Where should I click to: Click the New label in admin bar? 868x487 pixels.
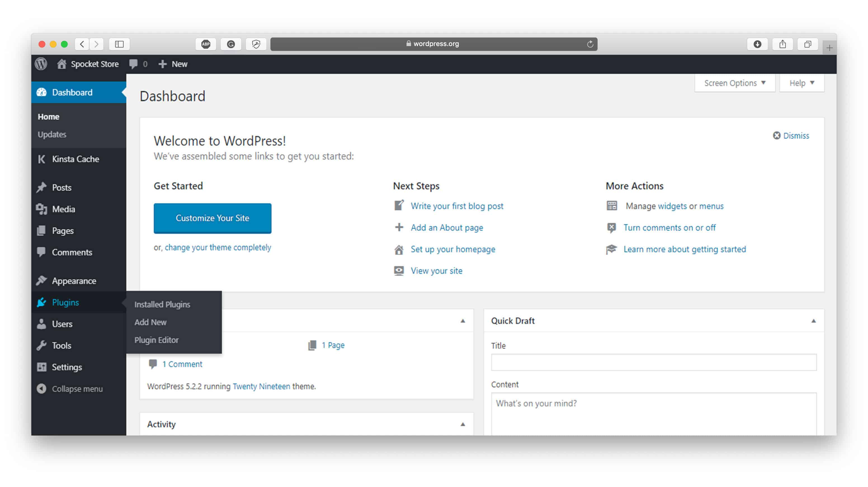tap(179, 64)
